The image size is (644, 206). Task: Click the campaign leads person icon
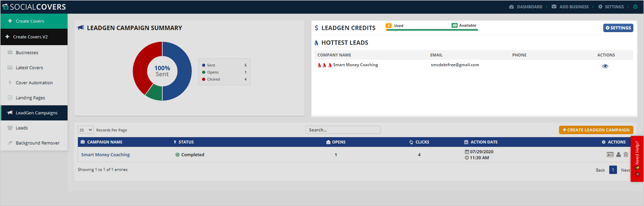point(618,155)
